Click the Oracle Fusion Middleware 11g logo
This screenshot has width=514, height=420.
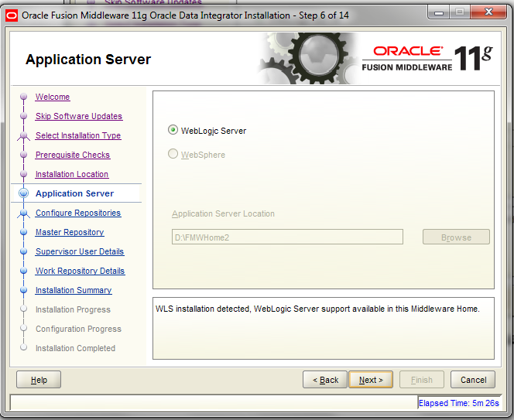click(427, 58)
